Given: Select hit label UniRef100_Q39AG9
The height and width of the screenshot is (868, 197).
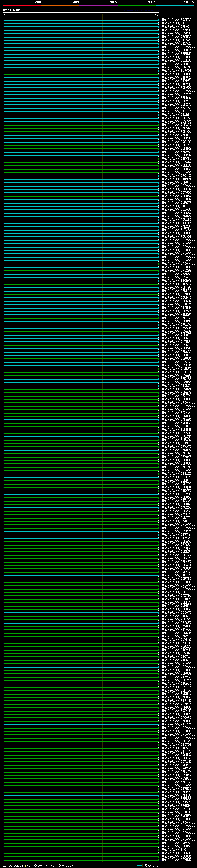Looking at the screenshot, I should coord(176,332).
